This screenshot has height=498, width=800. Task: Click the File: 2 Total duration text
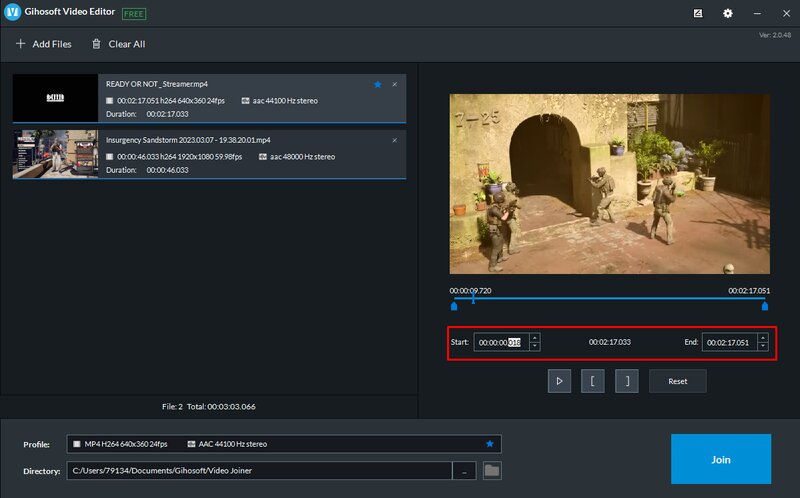click(209, 407)
